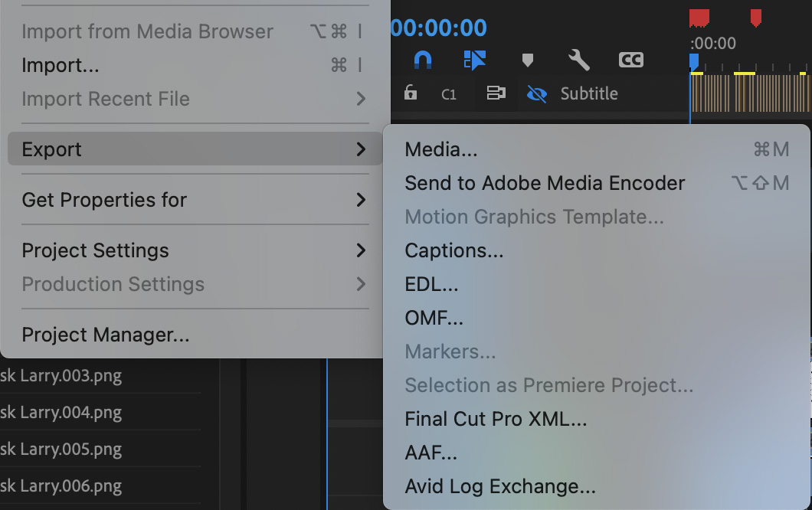Click the Add Marker icon
Image resolution: width=812 pixels, height=510 pixels.
pyautogui.click(x=527, y=60)
